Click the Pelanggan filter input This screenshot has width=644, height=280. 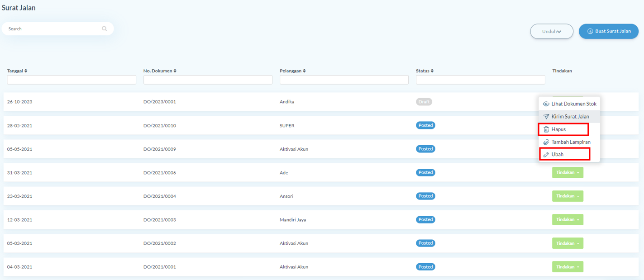(x=344, y=80)
